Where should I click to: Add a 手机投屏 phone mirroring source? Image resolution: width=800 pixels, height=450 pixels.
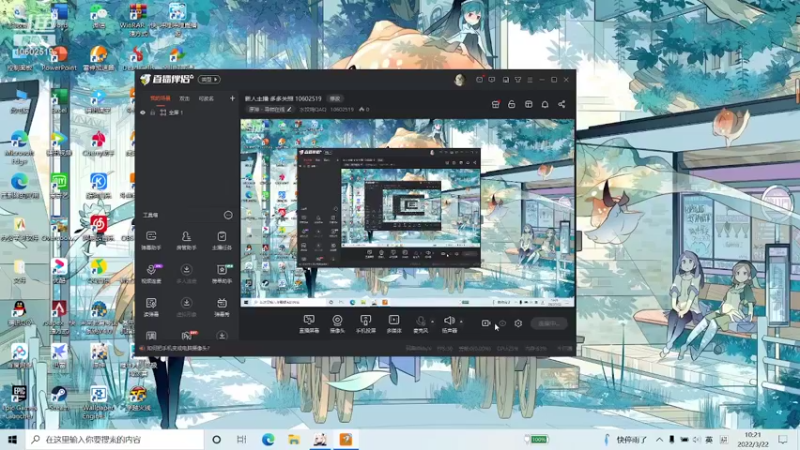point(365,324)
